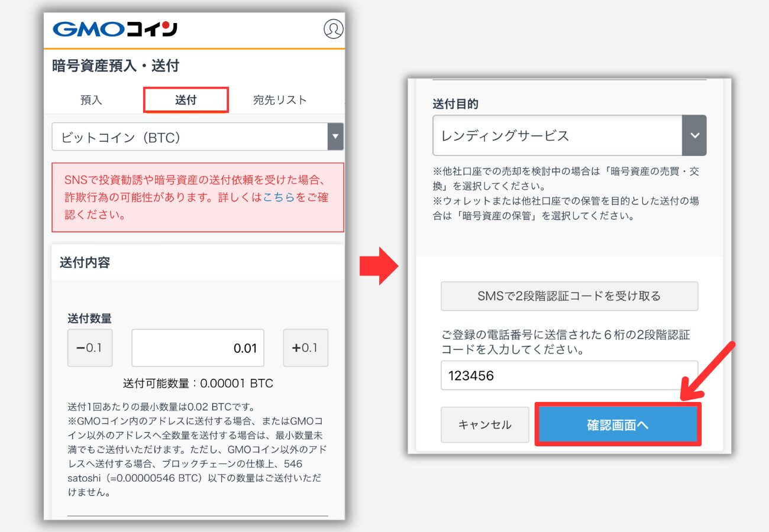Viewport: 769px width, 532px height.
Task: Click the 0.01 send amount field
Action: coord(197,348)
